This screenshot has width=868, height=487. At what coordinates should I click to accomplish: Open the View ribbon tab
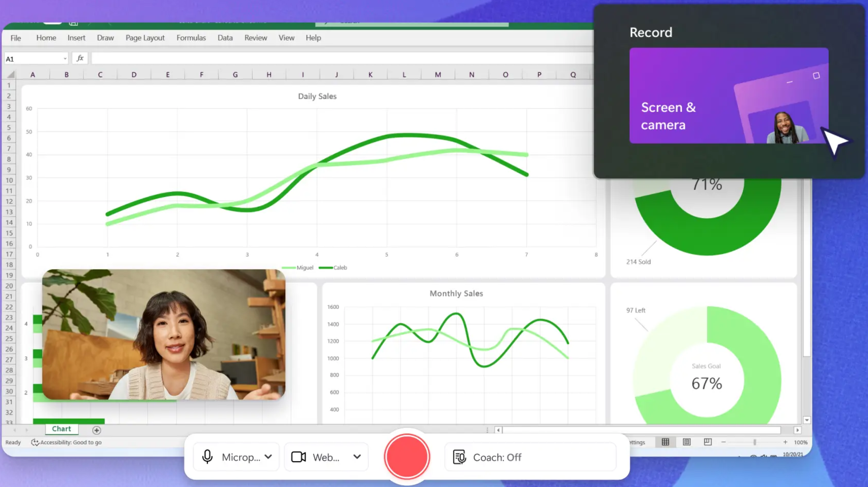pos(286,38)
